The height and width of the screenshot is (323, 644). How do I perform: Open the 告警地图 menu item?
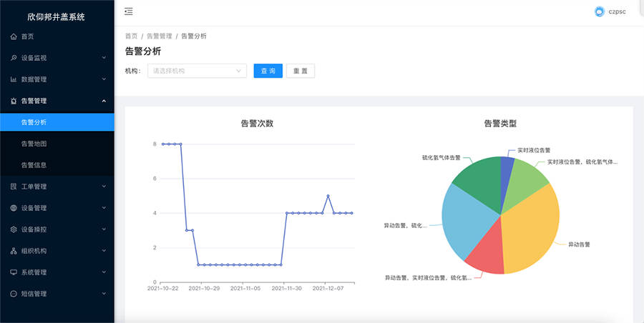click(x=34, y=144)
